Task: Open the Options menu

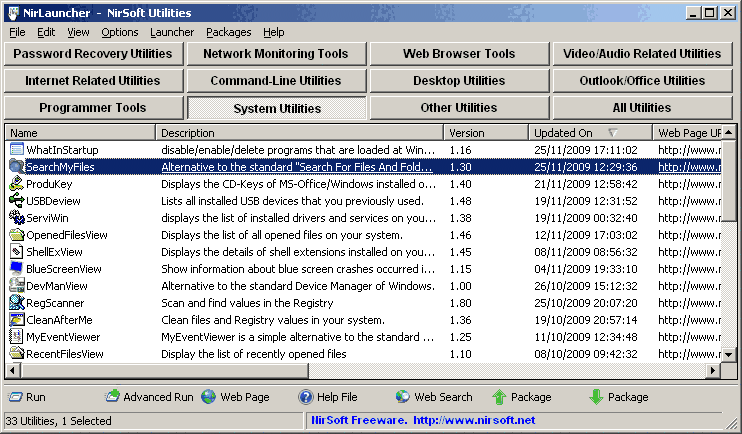Action: (x=120, y=32)
